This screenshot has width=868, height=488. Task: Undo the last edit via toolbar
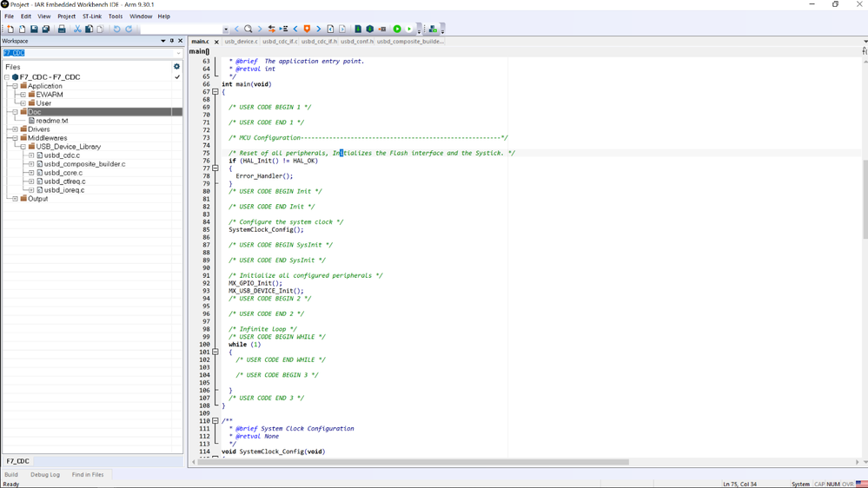point(116,29)
